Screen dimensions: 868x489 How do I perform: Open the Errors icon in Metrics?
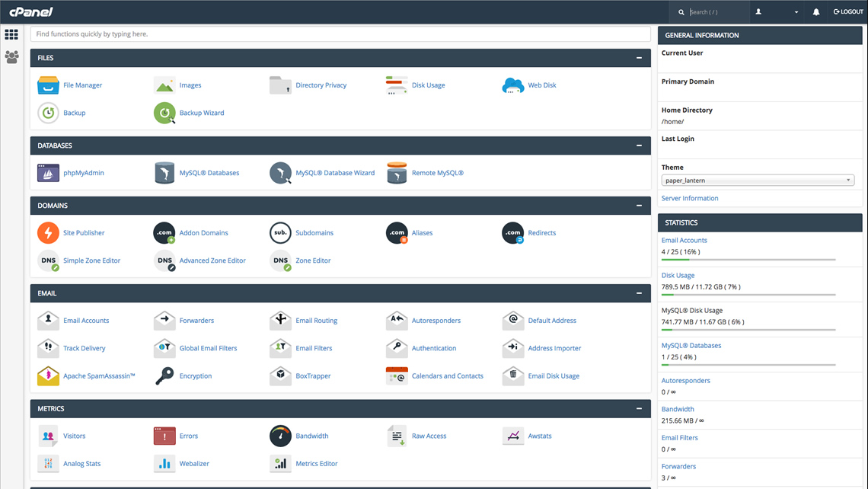164,436
